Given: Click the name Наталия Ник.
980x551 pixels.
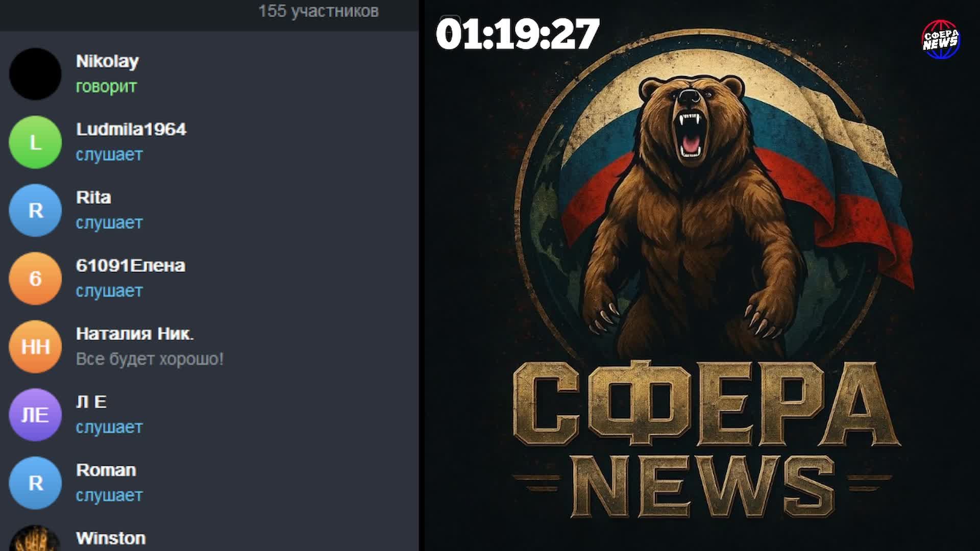Looking at the screenshot, I should point(135,334).
